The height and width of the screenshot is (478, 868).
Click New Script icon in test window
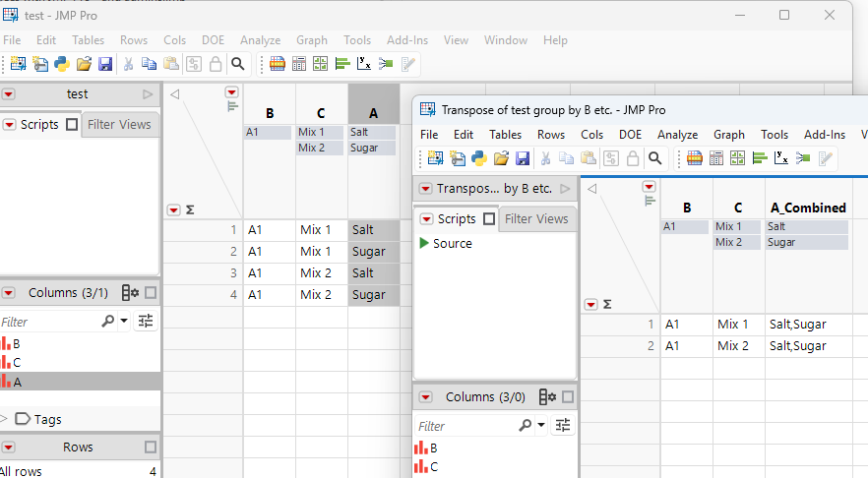[x=39, y=64]
